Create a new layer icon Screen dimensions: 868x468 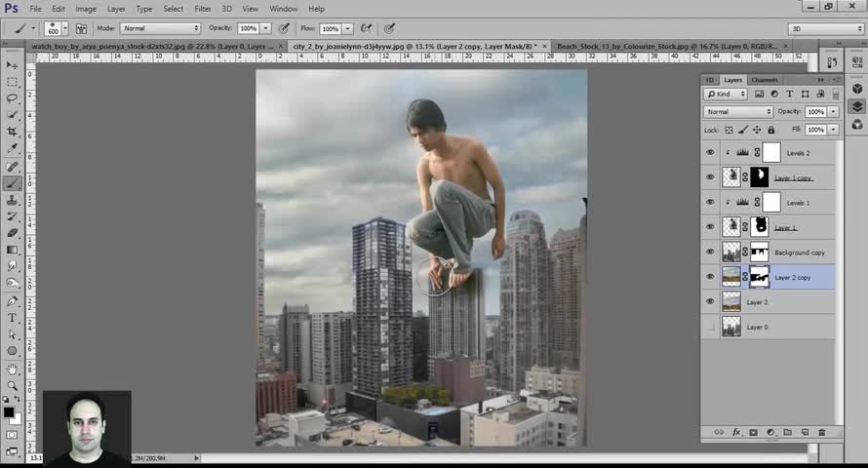[x=805, y=432]
